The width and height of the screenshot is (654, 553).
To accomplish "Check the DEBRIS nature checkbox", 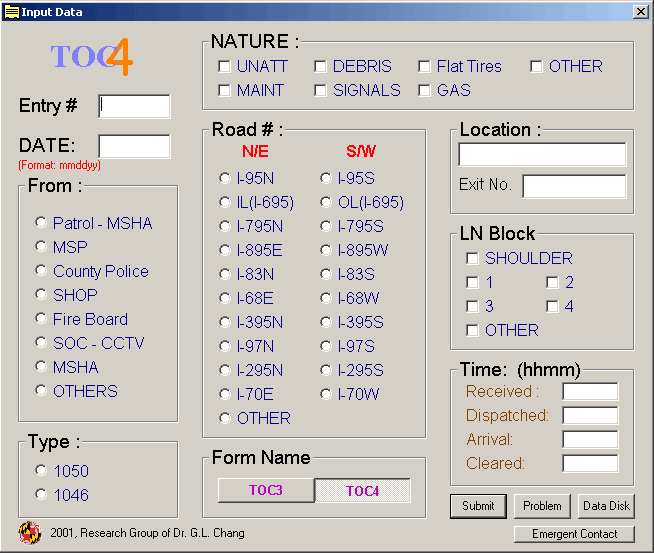I will pyautogui.click(x=320, y=67).
